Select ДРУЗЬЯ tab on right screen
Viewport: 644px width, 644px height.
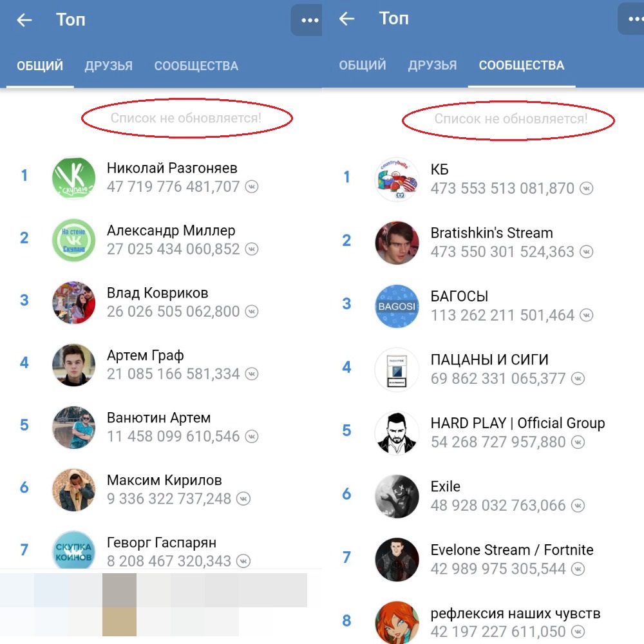(432, 65)
